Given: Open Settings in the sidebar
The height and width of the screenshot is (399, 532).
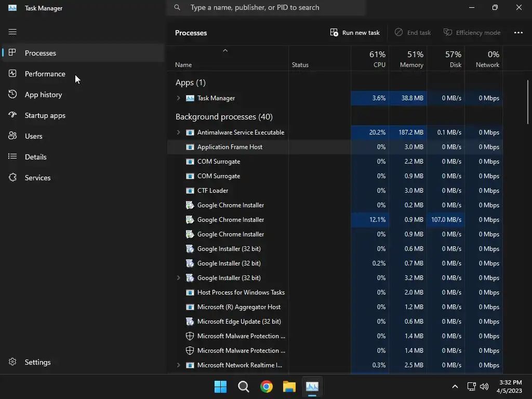Looking at the screenshot, I should tap(83, 362).
